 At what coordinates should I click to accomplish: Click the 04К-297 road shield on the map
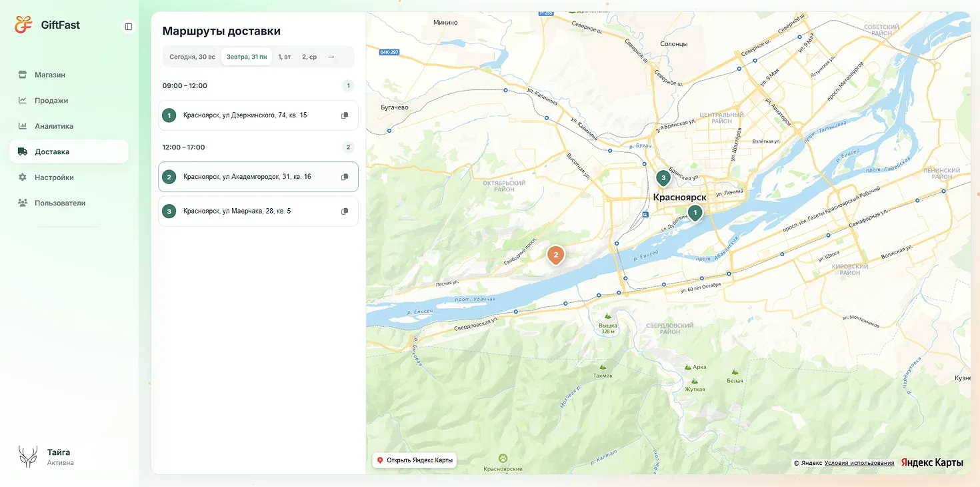(x=389, y=52)
